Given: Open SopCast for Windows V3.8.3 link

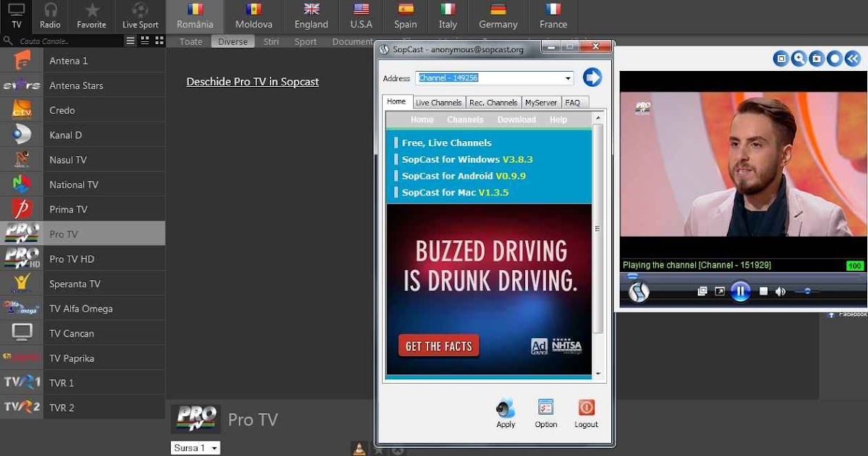Looking at the screenshot, I should [467, 159].
